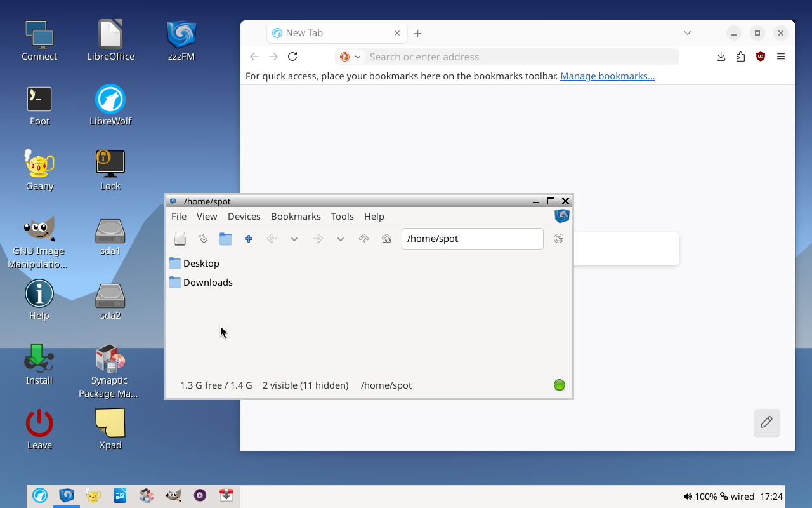The image size is (812, 508).
Task: Reload the current page in LibreWolf
Action: (292, 57)
